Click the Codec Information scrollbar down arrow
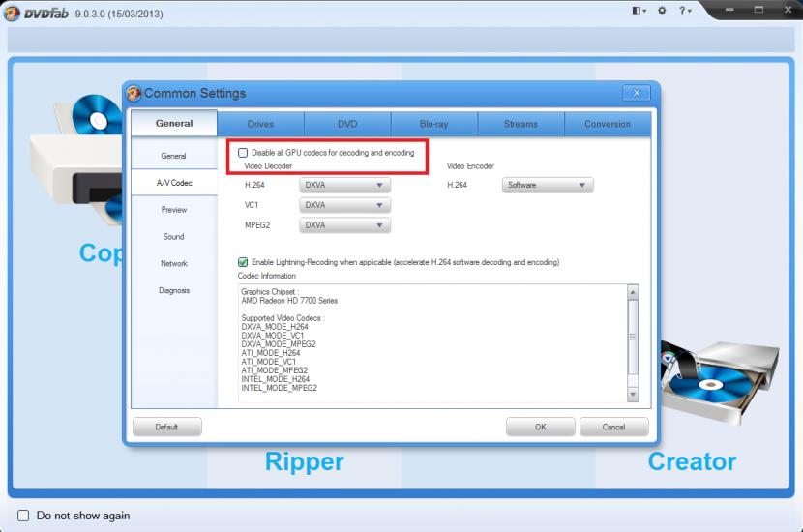803x532 pixels. pyautogui.click(x=633, y=395)
